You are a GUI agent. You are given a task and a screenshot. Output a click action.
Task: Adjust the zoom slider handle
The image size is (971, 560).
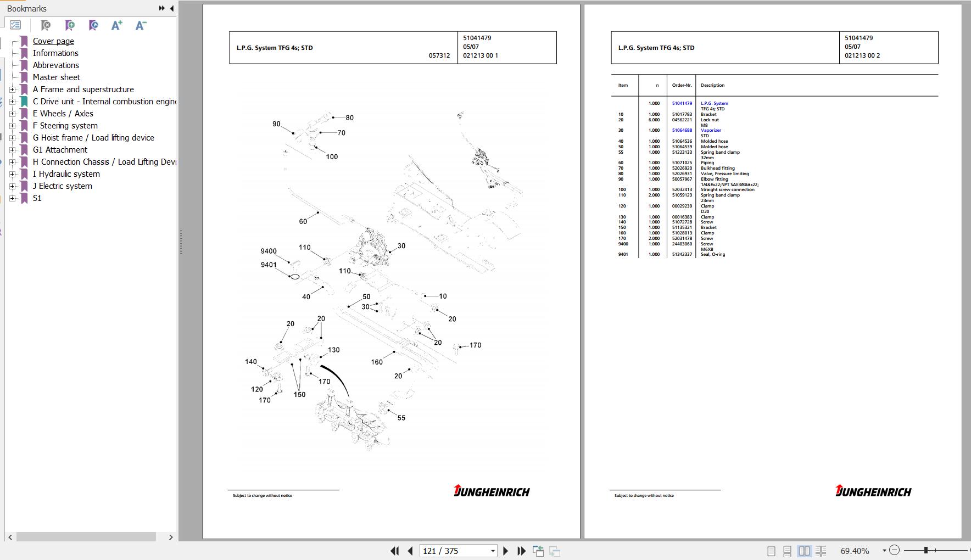coord(926,550)
